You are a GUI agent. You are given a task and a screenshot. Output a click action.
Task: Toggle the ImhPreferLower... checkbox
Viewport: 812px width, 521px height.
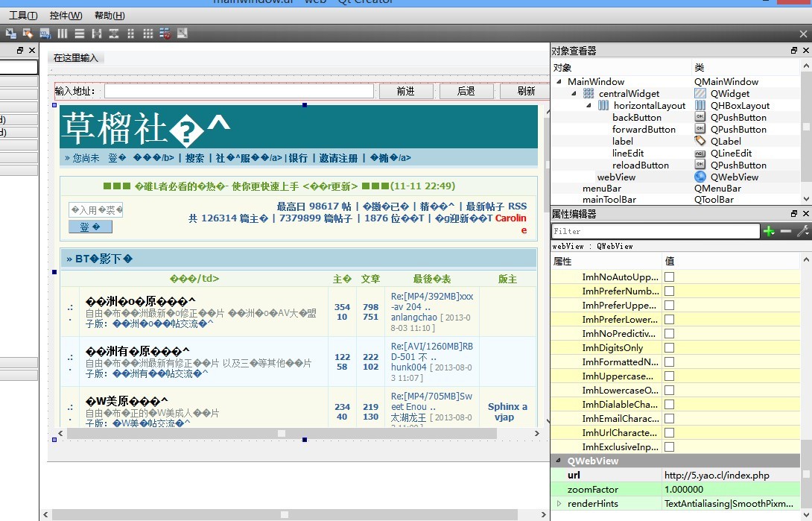coord(669,320)
